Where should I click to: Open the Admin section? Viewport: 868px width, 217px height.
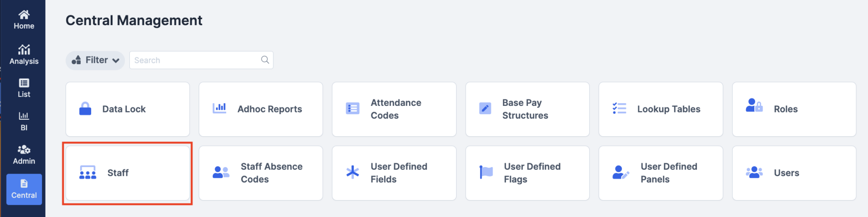24,155
